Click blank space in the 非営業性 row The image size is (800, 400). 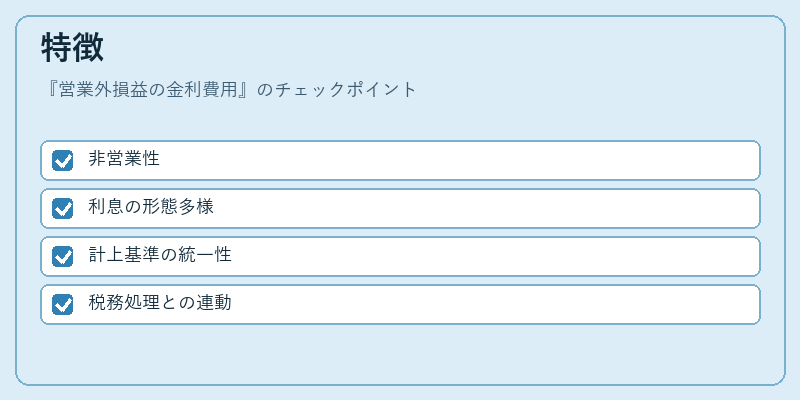[x=459, y=160]
